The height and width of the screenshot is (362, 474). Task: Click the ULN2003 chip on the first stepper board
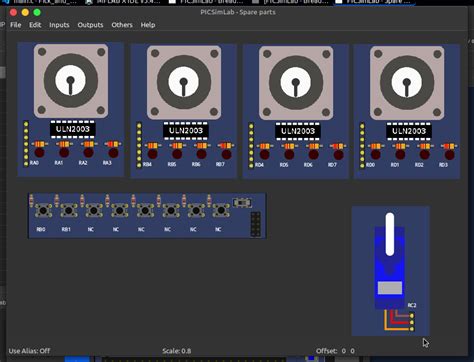73,129
